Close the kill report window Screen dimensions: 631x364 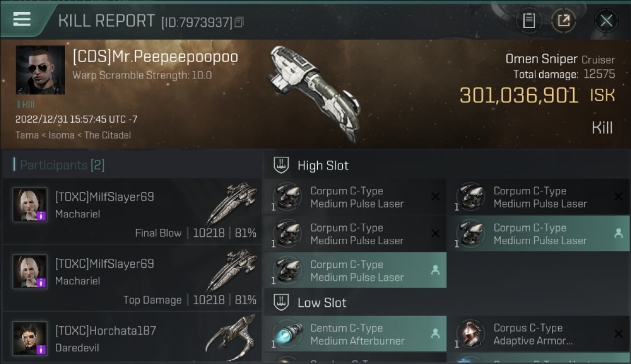pos(606,21)
